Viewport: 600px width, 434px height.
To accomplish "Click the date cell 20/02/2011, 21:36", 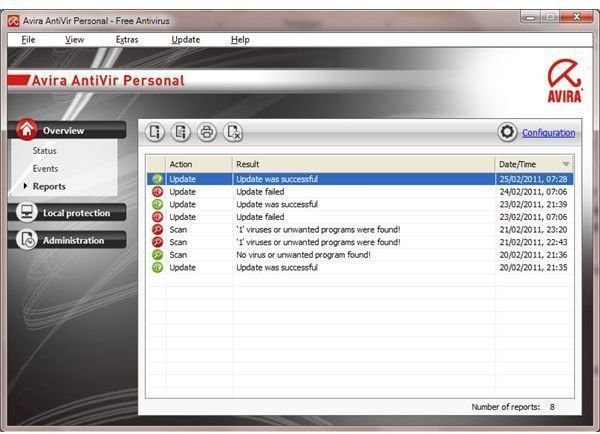I will [533, 255].
